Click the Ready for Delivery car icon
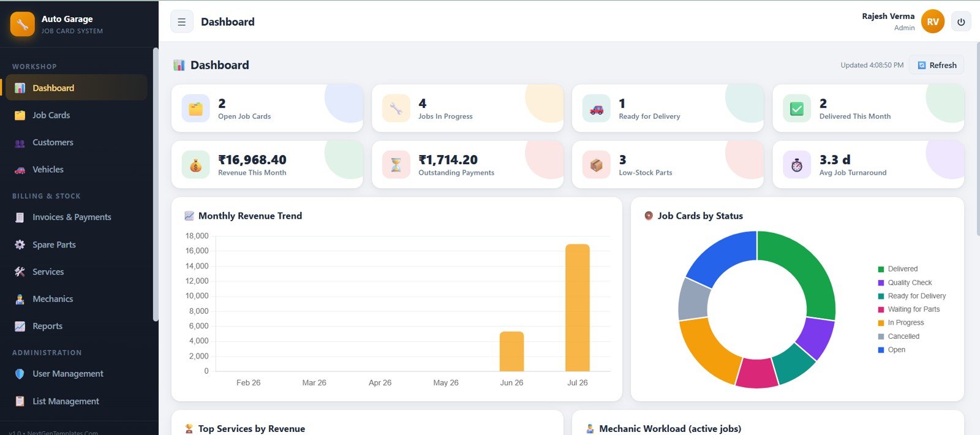The width and height of the screenshot is (980, 435). [x=596, y=108]
